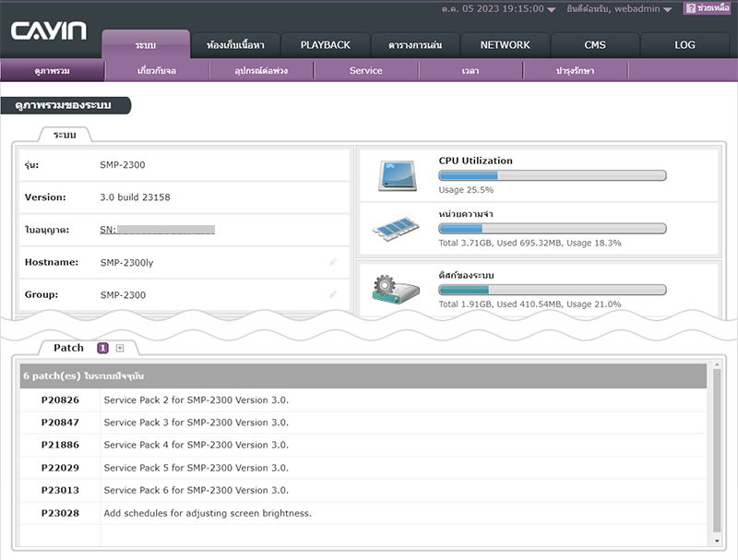Image resolution: width=738 pixels, height=560 pixels.
Task: Open help via the question mark button
Action: click(x=708, y=8)
